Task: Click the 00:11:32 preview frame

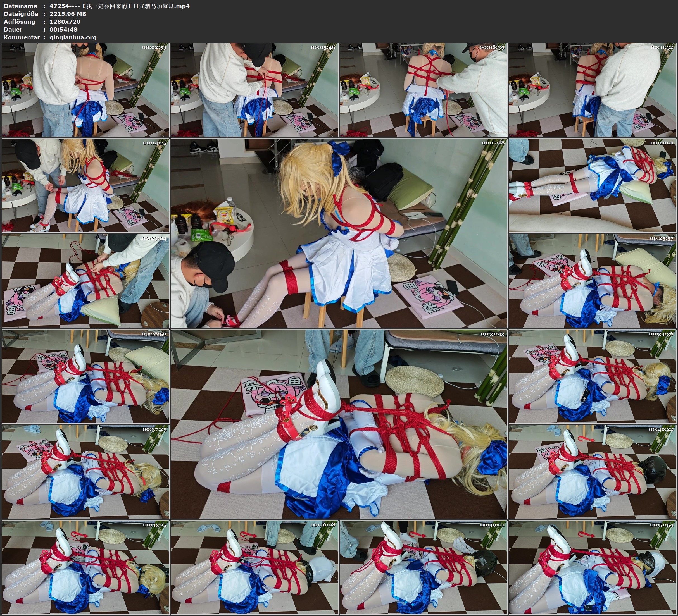Action: pyautogui.click(x=592, y=90)
